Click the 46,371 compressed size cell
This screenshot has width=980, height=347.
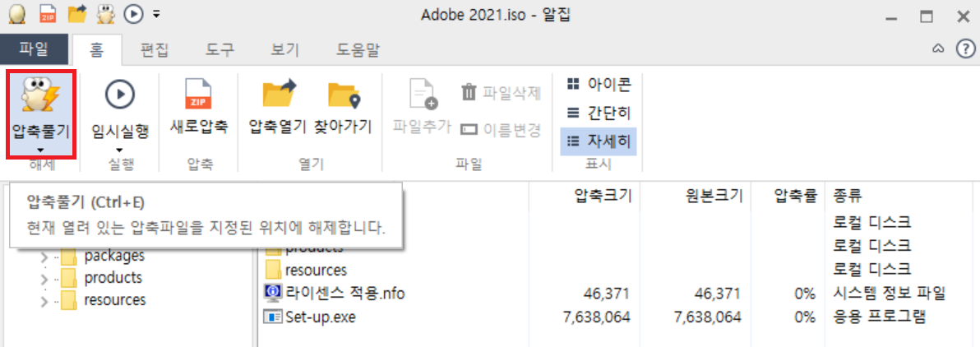click(608, 294)
